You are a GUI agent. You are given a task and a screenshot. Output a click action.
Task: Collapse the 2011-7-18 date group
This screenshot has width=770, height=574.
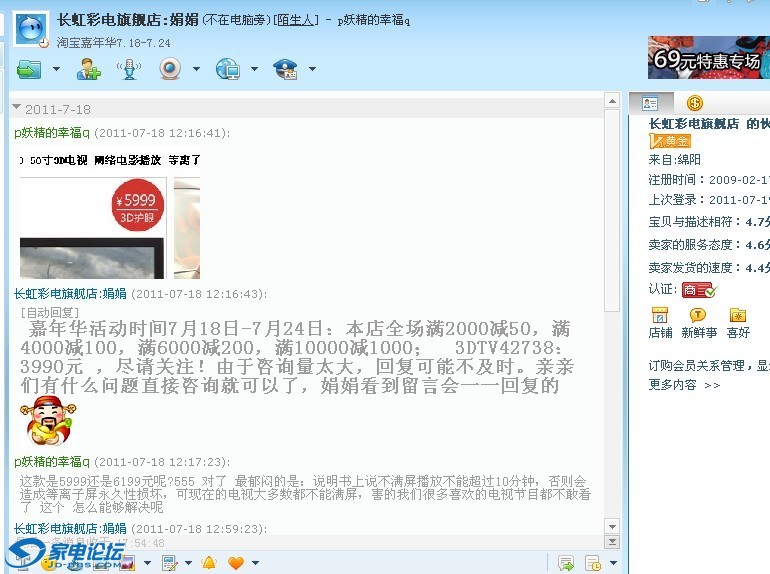(17, 108)
